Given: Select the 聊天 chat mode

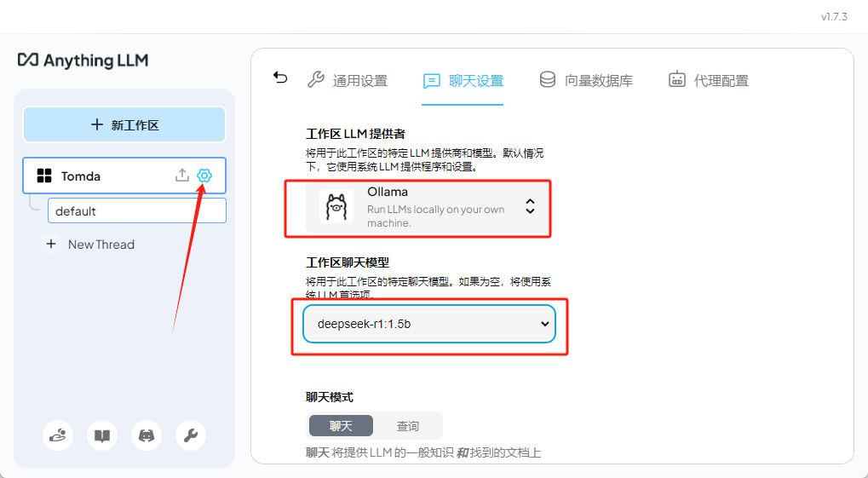Looking at the screenshot, I should [x=341, y=426].
